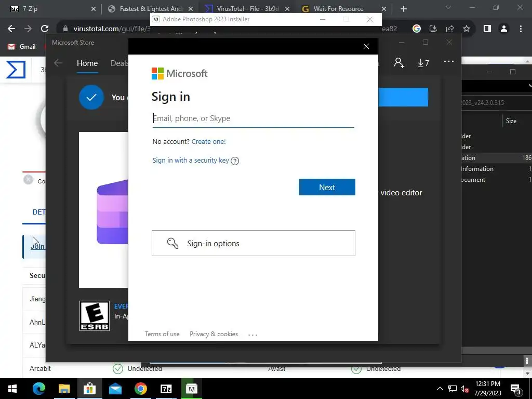
Task: Switch to the 7-Zip browser tab
Action: (x=46, y=9)
